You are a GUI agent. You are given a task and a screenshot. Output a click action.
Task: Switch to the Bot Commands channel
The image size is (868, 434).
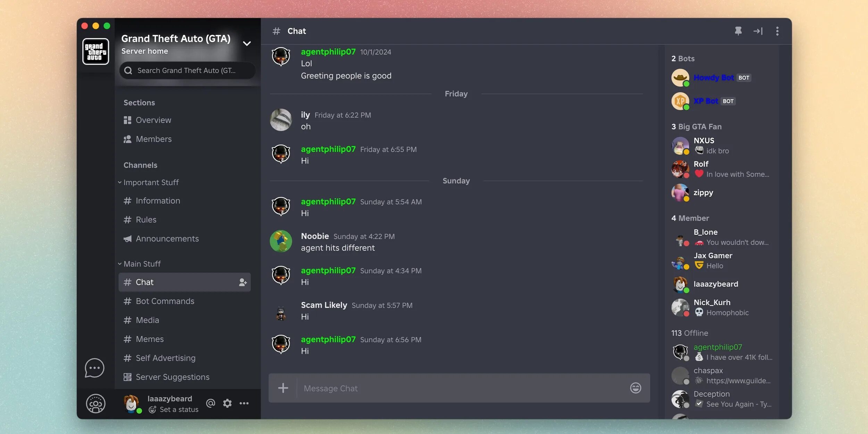coord(165,301)
